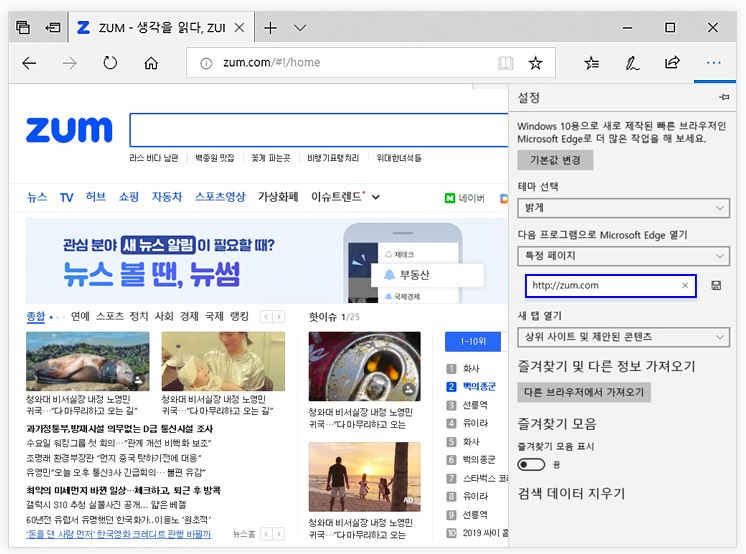Open the 뉴스 menu item
Image resolution: width=746 pixels, height=554 pixels.
(37, 197)
